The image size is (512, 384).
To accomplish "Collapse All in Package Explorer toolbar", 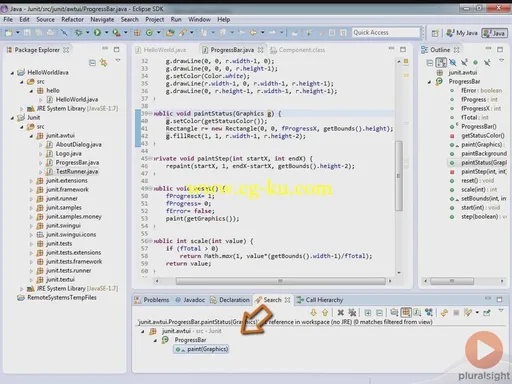I will coord(92,62).
